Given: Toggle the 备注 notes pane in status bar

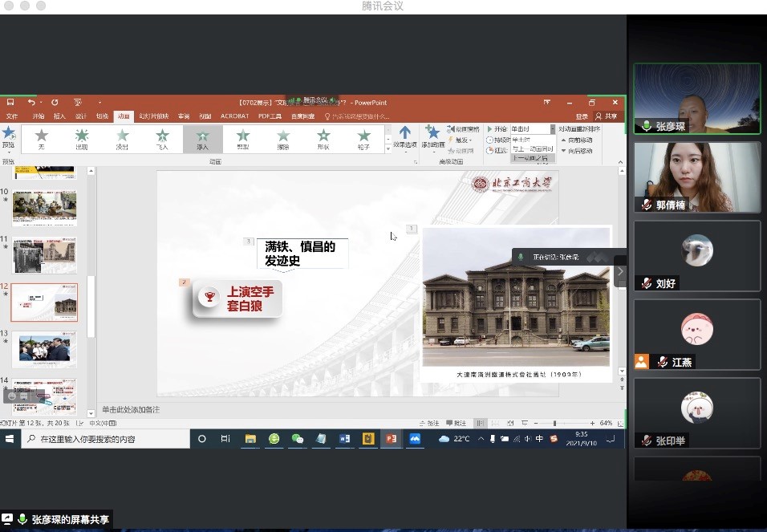Looking at the screenshot, I should pyautogui.click(x=429, y=423).
